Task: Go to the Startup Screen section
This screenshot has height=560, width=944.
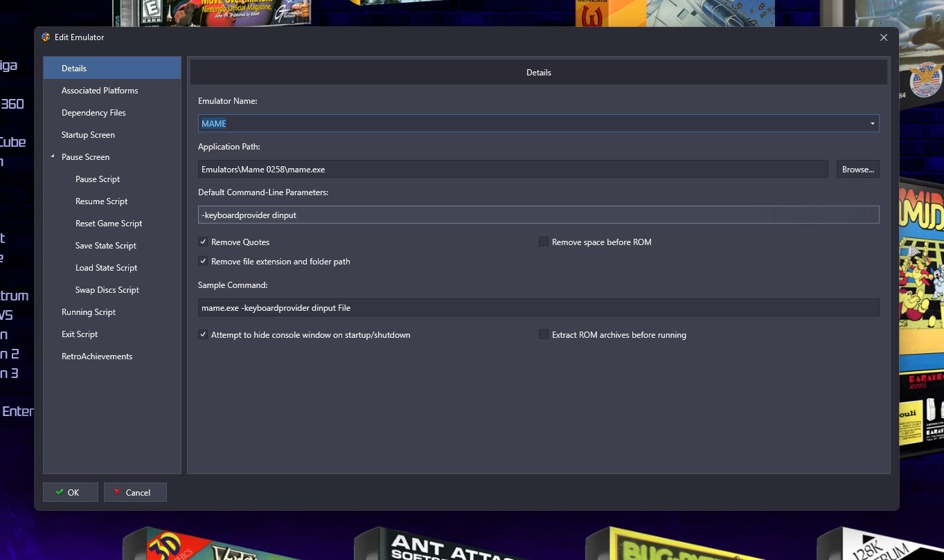Action: coord(88,135)
